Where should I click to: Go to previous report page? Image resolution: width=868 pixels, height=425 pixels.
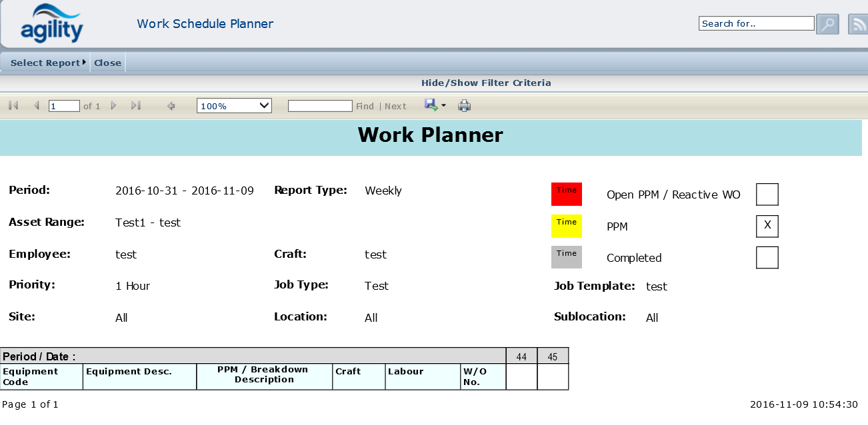tap(36, 105)
